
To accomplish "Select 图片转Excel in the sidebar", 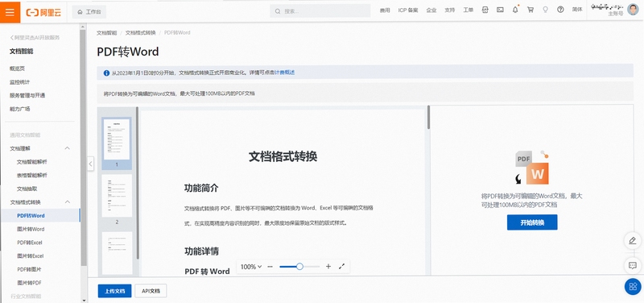I will tap(31, 255).
